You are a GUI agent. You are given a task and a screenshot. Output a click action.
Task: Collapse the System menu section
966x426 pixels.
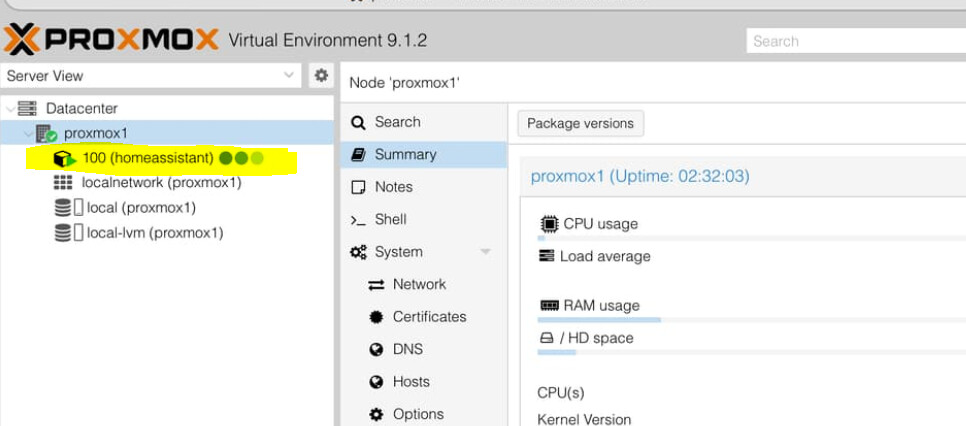point(486,252)
